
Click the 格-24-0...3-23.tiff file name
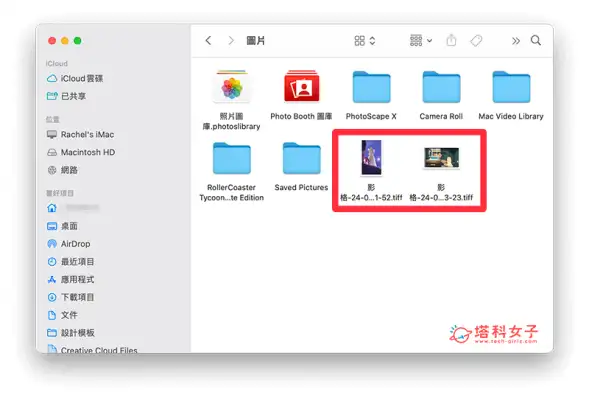[x=441, y=198]
